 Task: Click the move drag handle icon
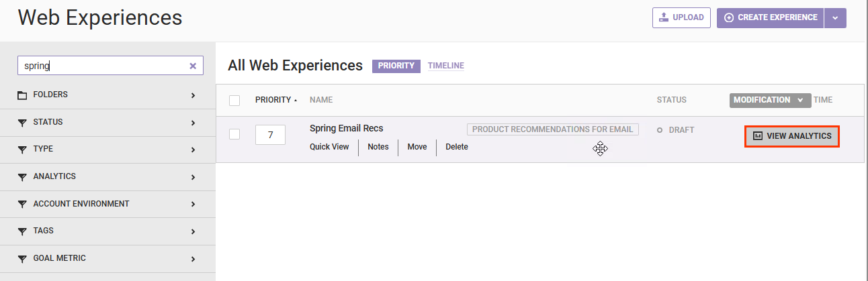(x=600, y=149)
